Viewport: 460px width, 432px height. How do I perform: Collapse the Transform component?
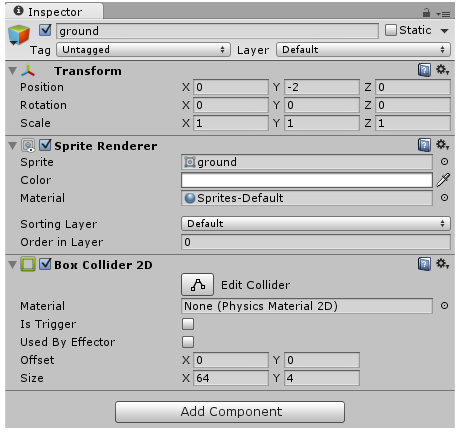[x=13, y=71]
